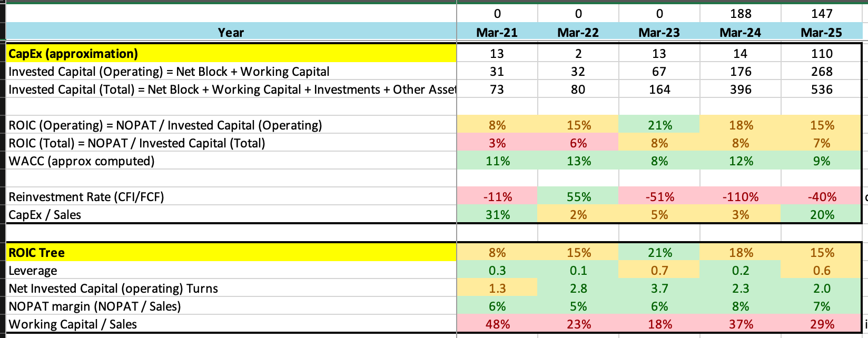Select CapEx approximation value 2 for Mar-22
Image resolution: width=868 pixels, height=338 pixels.
pos(578,54)
